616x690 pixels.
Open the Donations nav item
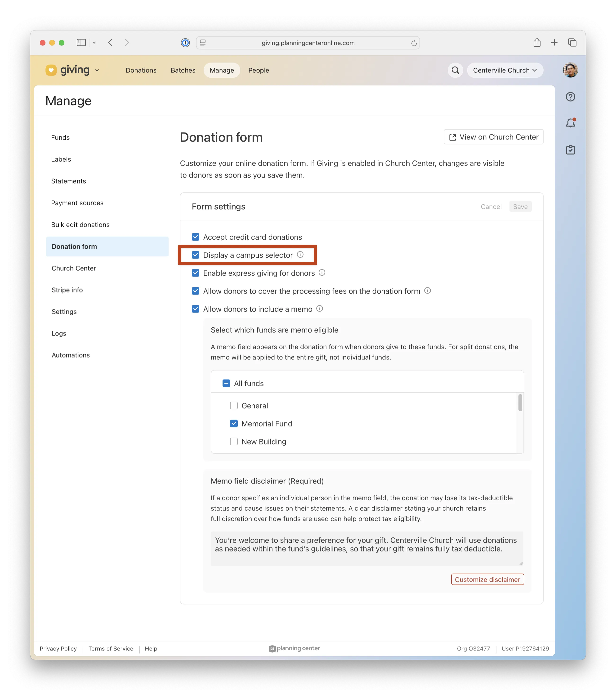(x=141, y=70)
